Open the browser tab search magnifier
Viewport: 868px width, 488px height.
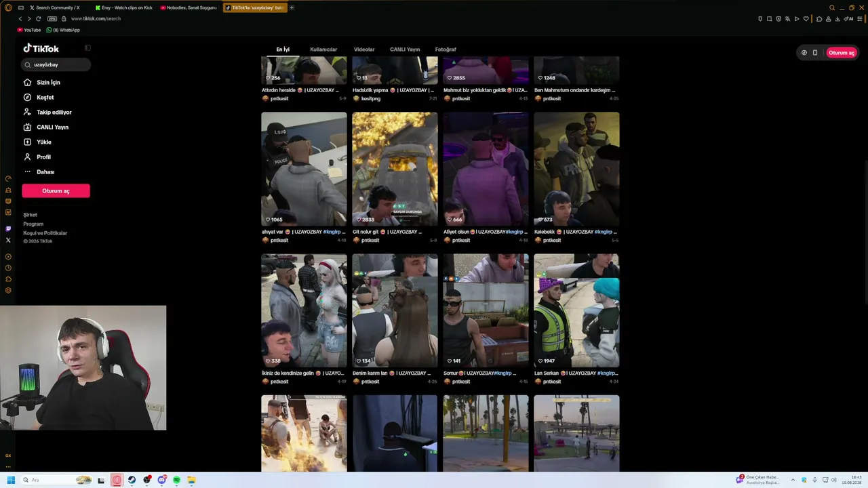pyautogui.click(x=832, y=7)
